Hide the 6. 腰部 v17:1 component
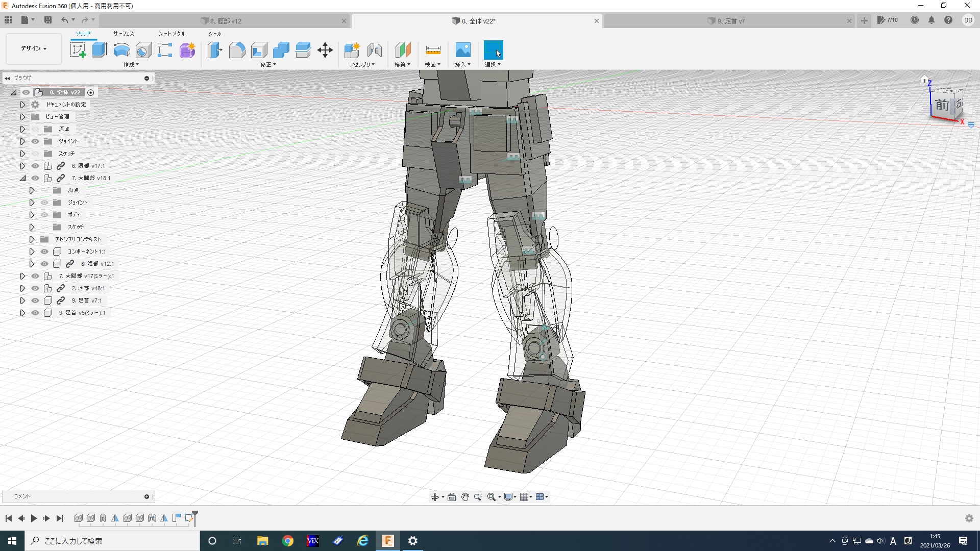 click(35, 166)
